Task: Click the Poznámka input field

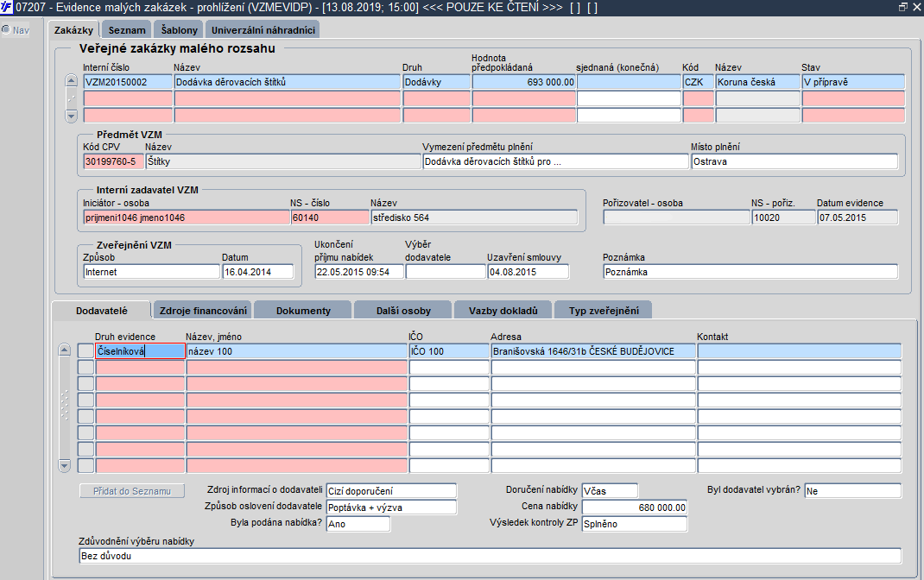Action: pos(750,272)
